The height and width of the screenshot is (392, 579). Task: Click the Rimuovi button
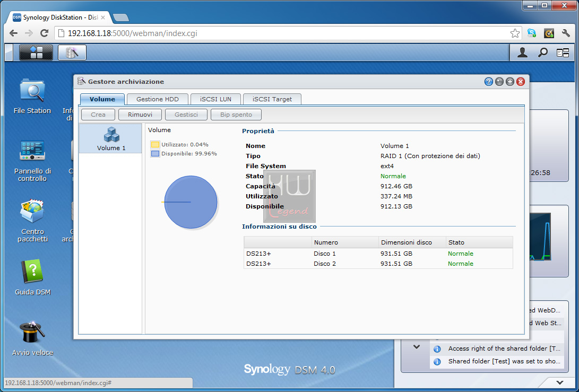[x=140, y=115]
